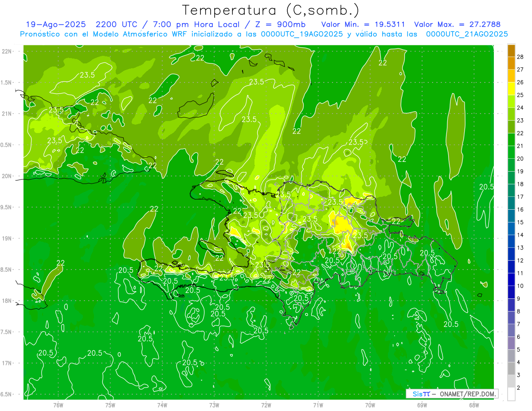This screenshot has width=532, height=411.
Task: Click the "74W" longitude axis label
Action: (162, 405)
